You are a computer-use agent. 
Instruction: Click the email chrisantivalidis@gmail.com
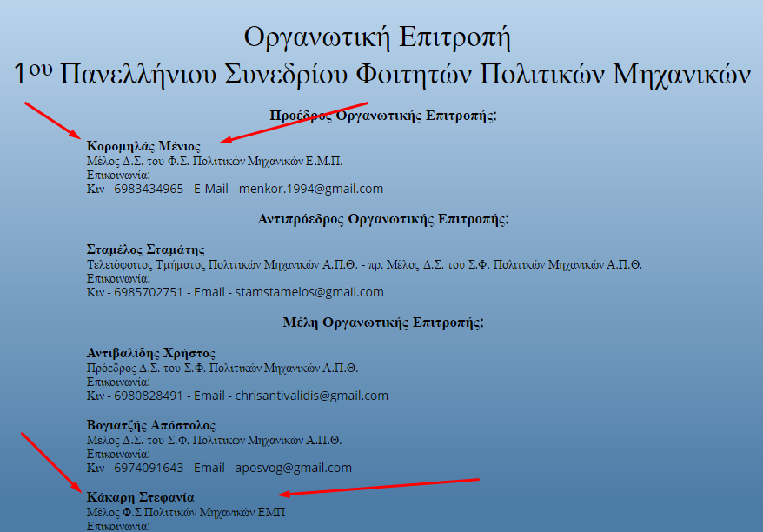312,396
